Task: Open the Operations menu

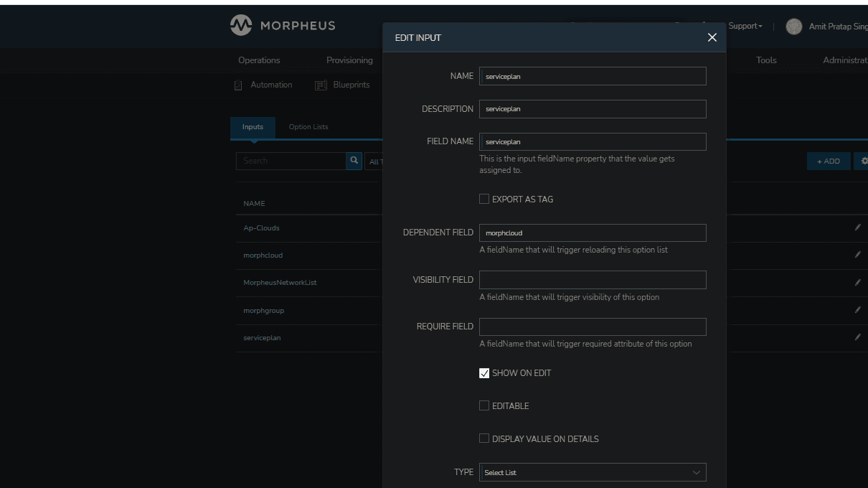Action: click(259, 60)
